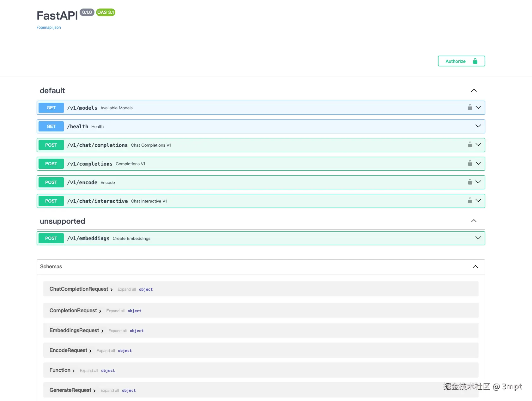Screen dimensions: 532x401
Task: Click the Health summary text
Action: [98, 127]
